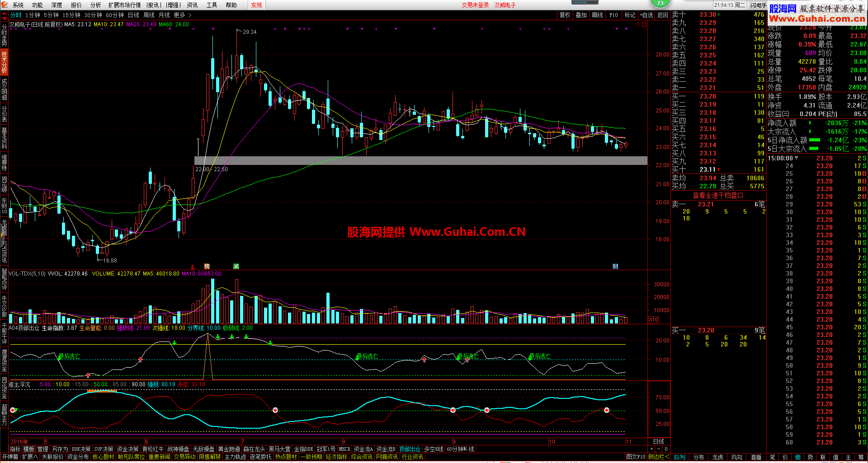
Task: Click the 指标 button in the bottom indicator bar
Action: click(x=15, y=449)
